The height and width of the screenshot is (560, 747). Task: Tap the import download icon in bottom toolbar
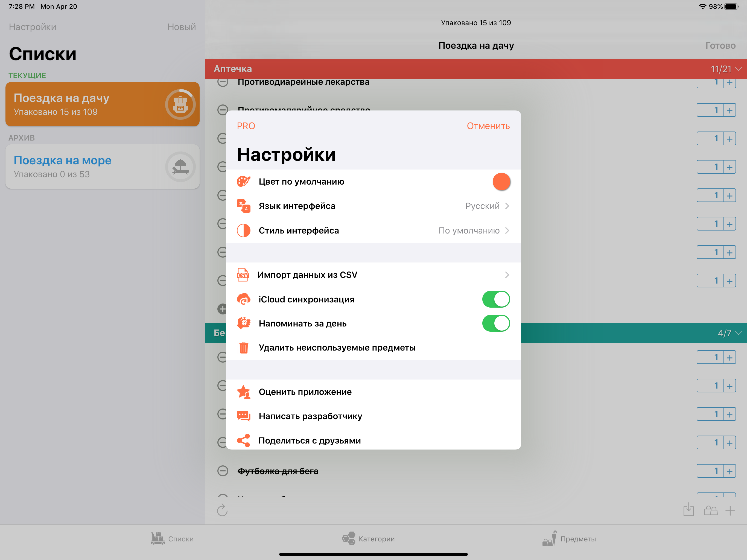688,510
